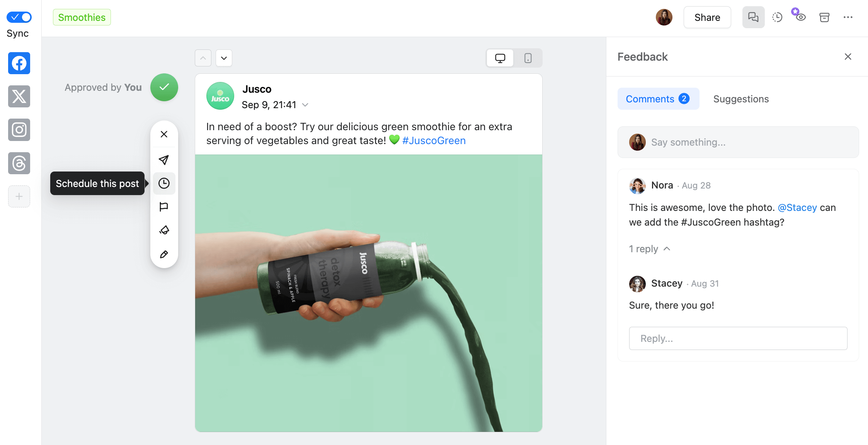Click the Approved green checkmark toggle
This screenshot has width=868, height=445.
click(164, 87)
